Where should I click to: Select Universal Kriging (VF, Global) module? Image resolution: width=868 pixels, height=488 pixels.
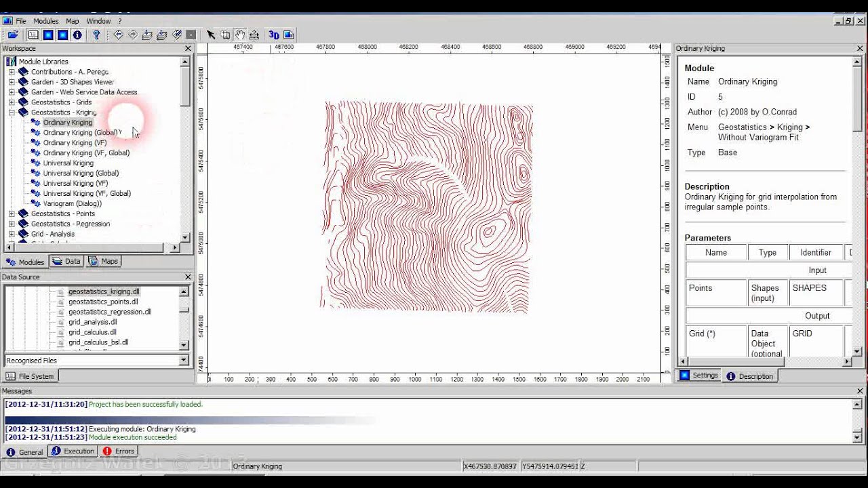[x=87, y=193]
